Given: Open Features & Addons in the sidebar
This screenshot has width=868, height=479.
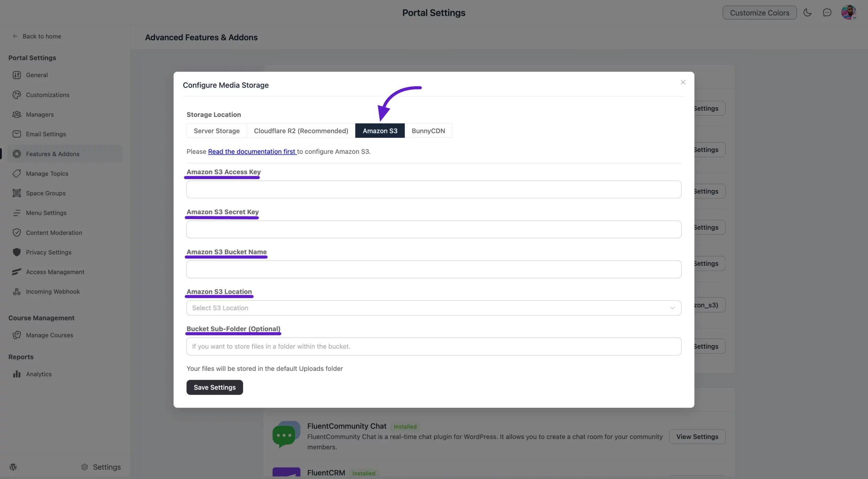Looking at the screenshot, I should point(65,154).
